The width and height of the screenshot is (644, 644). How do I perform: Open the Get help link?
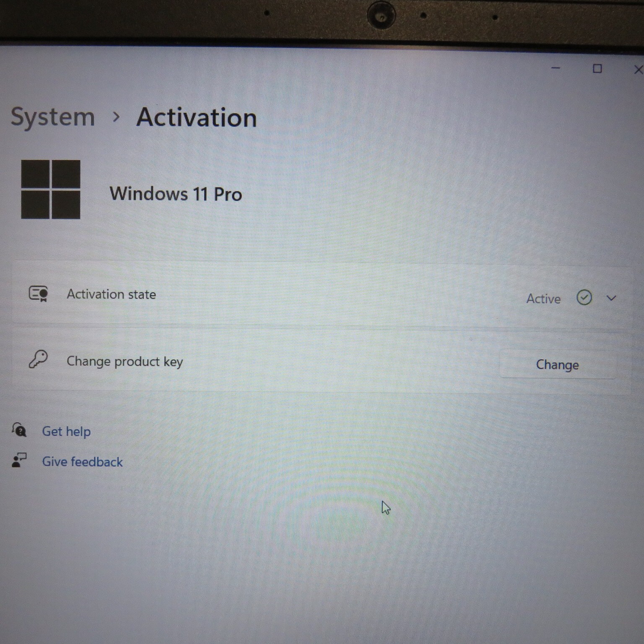pyautogui.click(x=66, y=431)
